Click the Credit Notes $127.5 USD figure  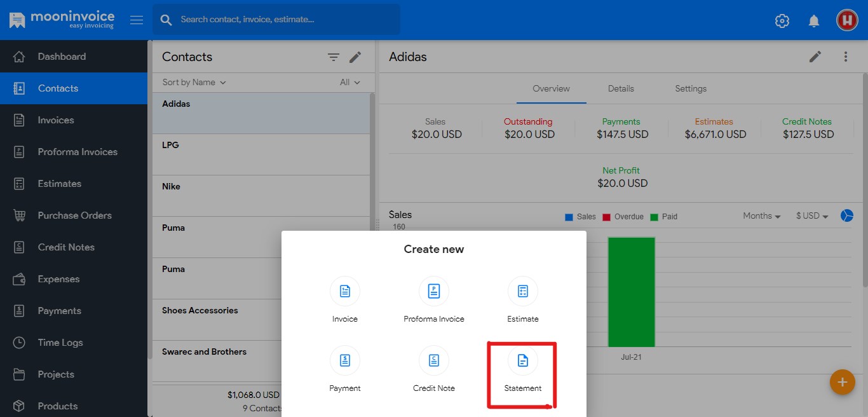[x=808, y=135]
